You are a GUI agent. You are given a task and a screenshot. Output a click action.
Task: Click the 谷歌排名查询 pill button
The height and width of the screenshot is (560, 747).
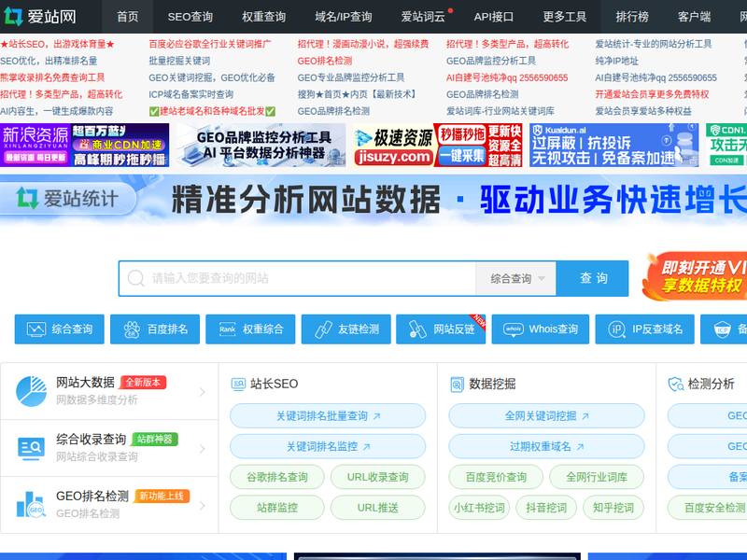[277, 477]
